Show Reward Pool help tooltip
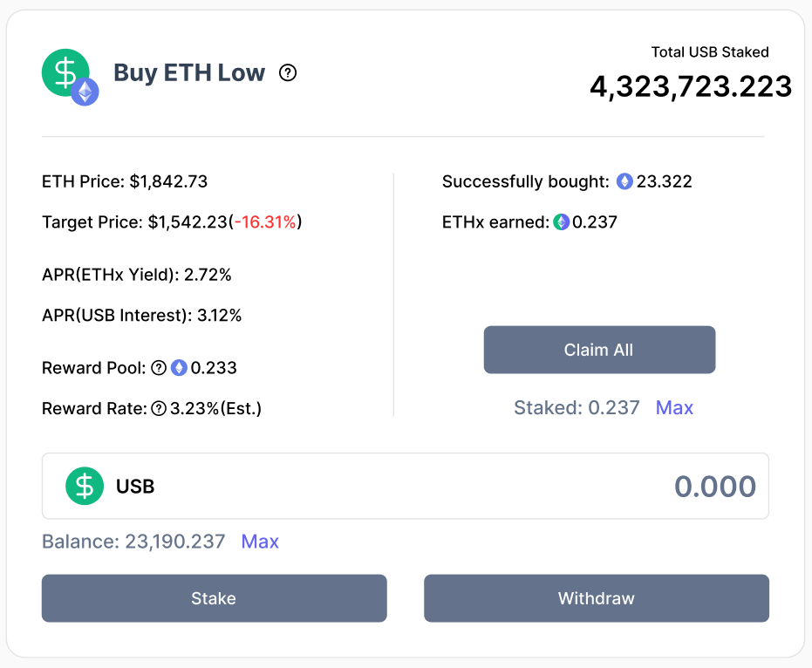 click(x=159, y=368)
